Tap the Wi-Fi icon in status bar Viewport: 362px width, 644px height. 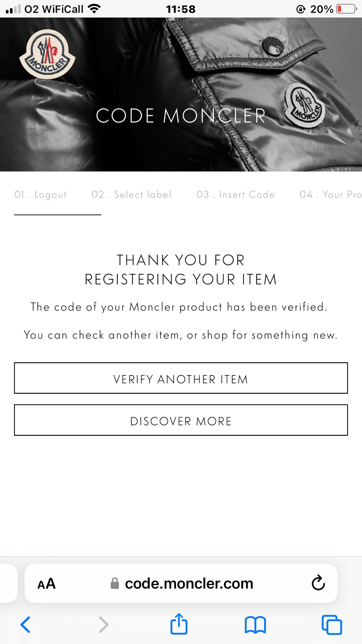[x=94, y=9]
